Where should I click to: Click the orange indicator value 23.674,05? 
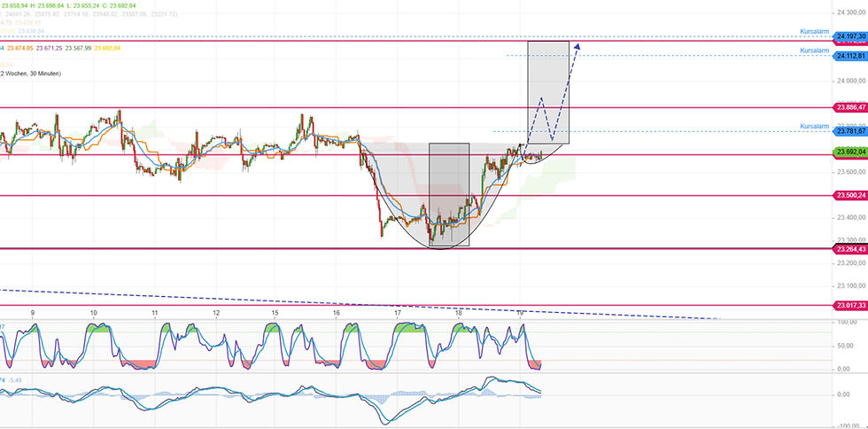[x=20, y=48]
